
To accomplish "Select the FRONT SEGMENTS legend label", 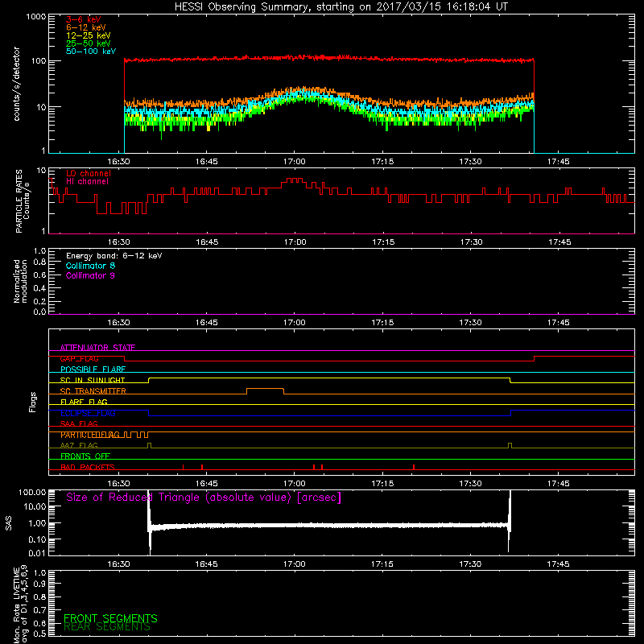I will point(110,618).
